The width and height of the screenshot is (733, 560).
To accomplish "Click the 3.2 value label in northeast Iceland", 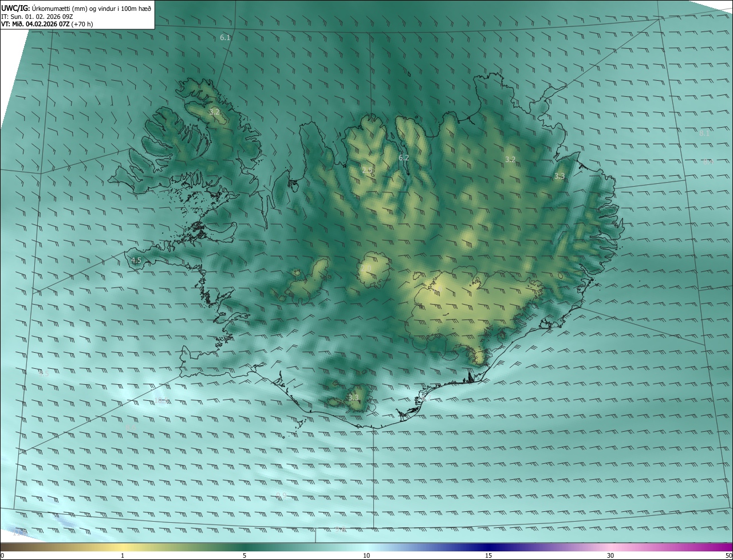I will (x=510, y=159).
